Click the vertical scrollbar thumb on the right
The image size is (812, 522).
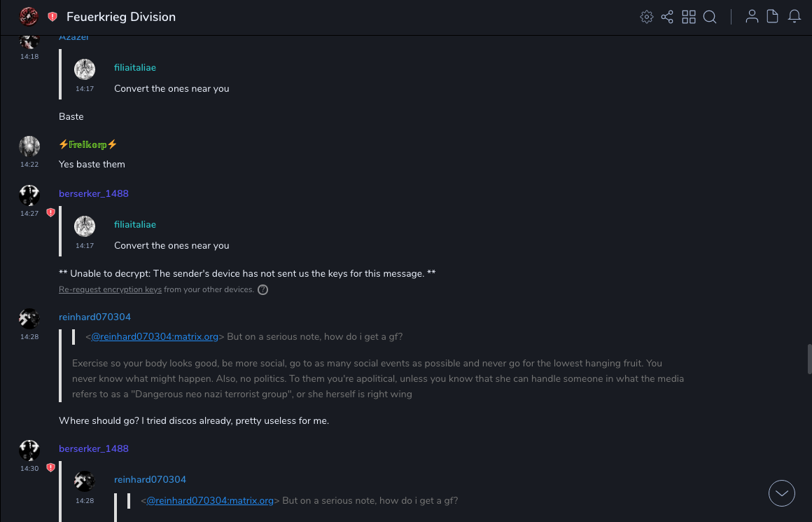pos(809,359)
